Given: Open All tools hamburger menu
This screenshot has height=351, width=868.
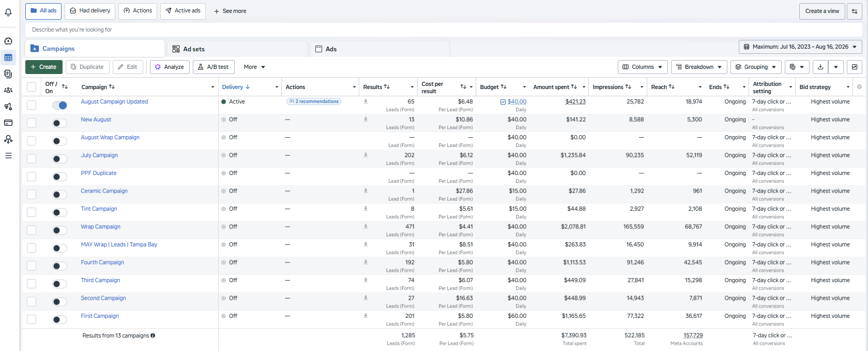Looking at the screenshot, I should [8, 155].
